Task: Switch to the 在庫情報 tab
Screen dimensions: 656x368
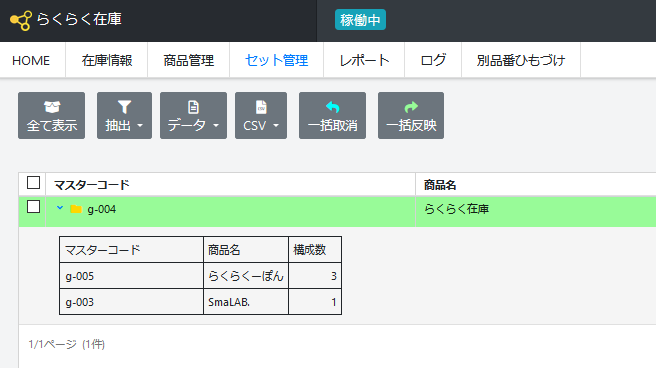Action: point(107,60)
